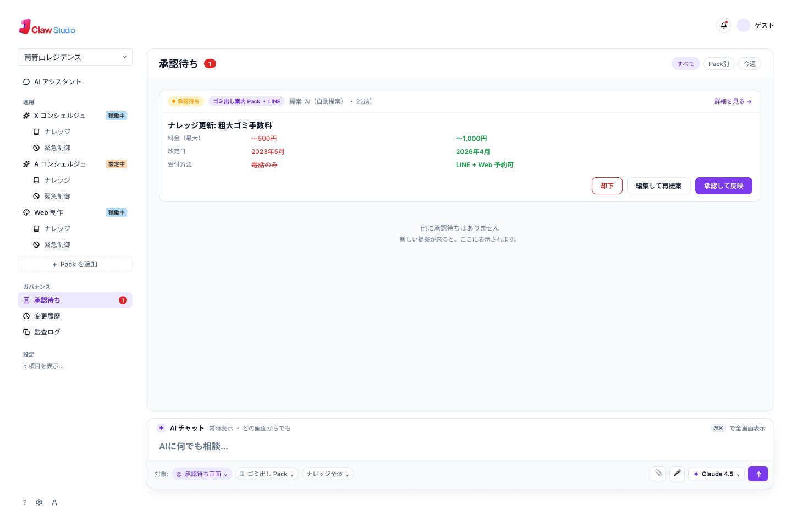Screen dimensions: 792x532
Task: Open the user profile icon at bottom left
Action: (x=54, y=502)
